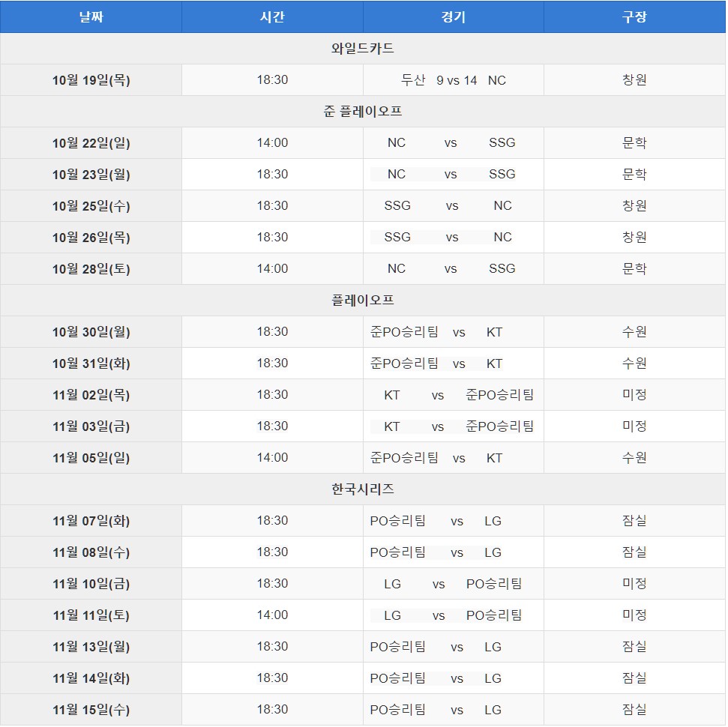The height and width of the screenshot is (727, 728).
Task: Click the date 10월 31일(화)
Action: [91, 363]
